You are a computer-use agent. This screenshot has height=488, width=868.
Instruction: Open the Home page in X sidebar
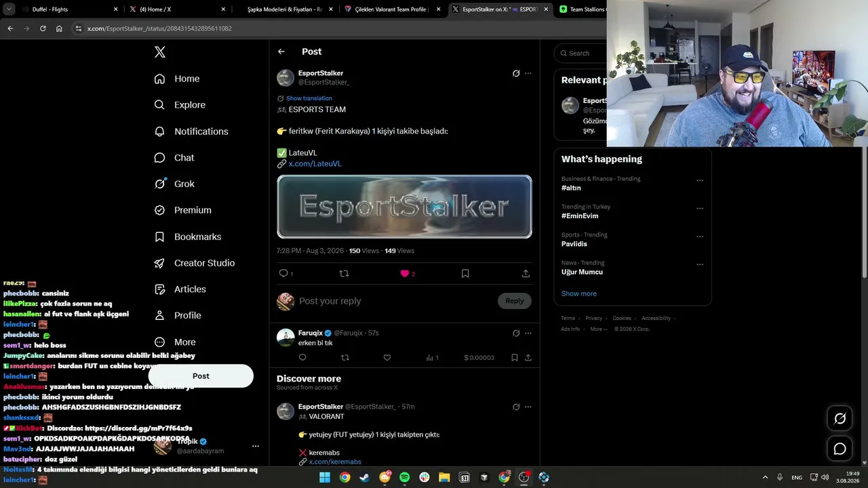point(177,79)
